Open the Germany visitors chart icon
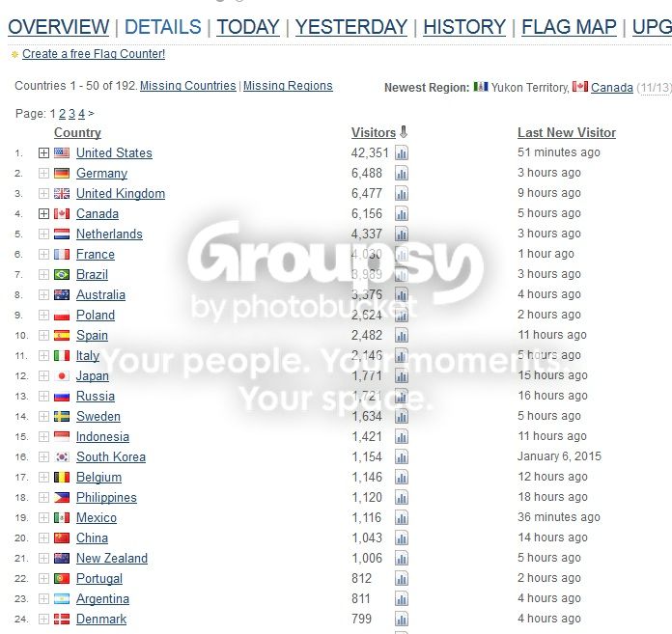 click(x=402, y=173)
